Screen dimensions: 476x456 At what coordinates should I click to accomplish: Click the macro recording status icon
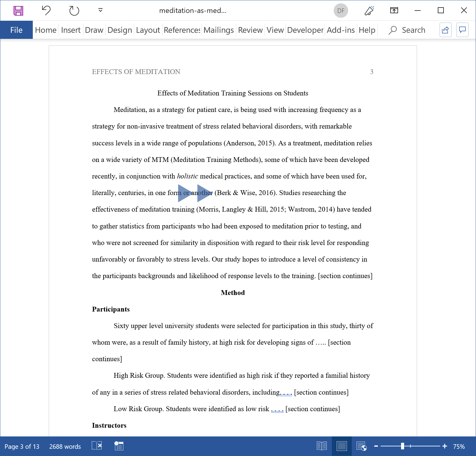pyautogui.click(x=119, y=446)
